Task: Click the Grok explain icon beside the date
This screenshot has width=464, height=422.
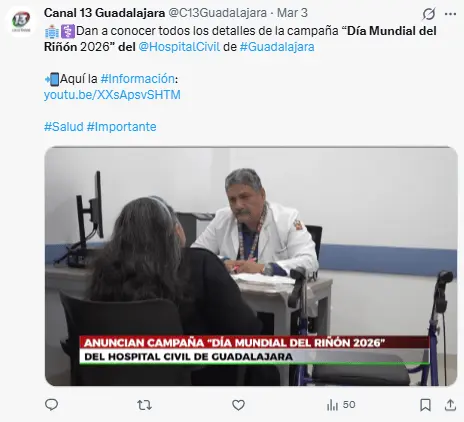Action: 429,14
